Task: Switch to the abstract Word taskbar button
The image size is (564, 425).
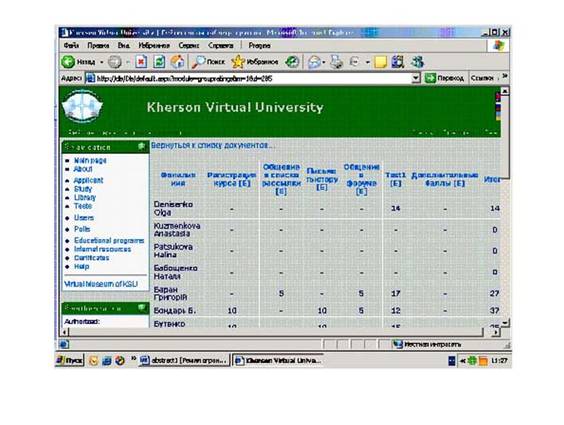Action: (x=184, y=360)
